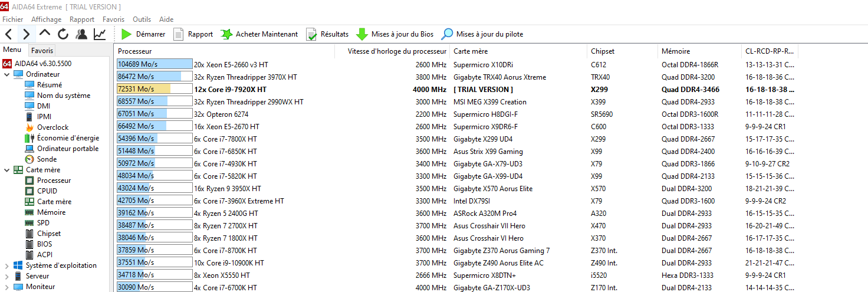868x292 pixels.
Task: Open the Affichage menu
Action: (47, 19)
